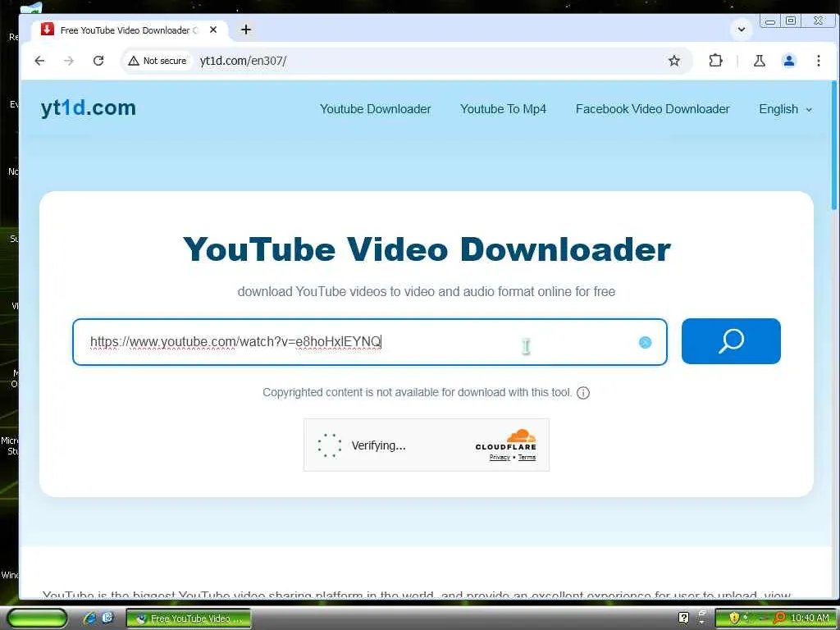Open a new tab with plus button
840x630 pixels.
[246, 30]
